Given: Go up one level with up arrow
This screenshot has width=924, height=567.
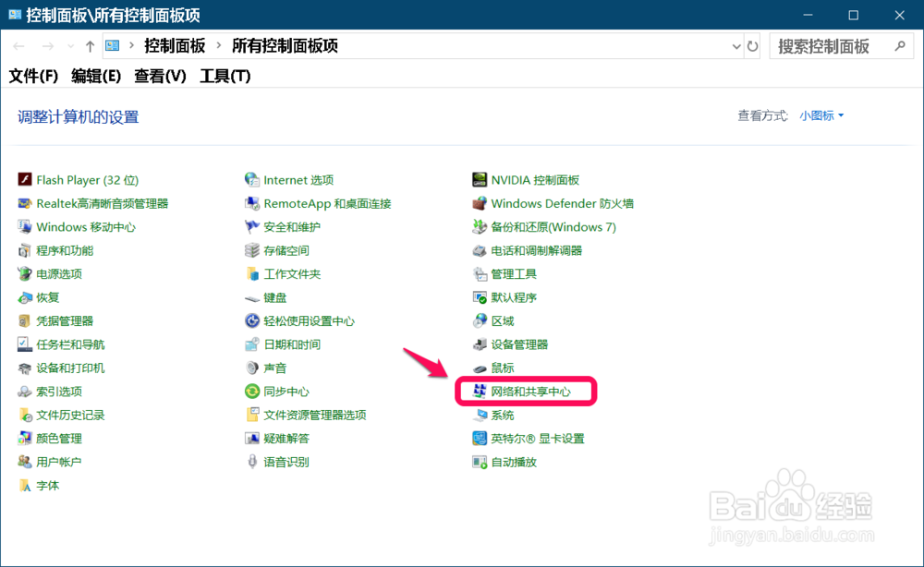Looking at the screenshot, I should coord(91,46).
